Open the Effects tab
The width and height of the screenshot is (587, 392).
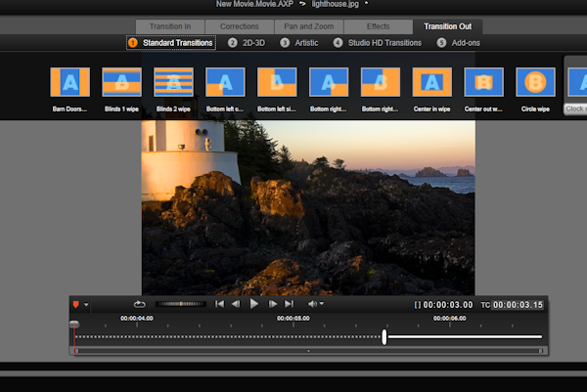pyautogui.click(x=378, y=26)
